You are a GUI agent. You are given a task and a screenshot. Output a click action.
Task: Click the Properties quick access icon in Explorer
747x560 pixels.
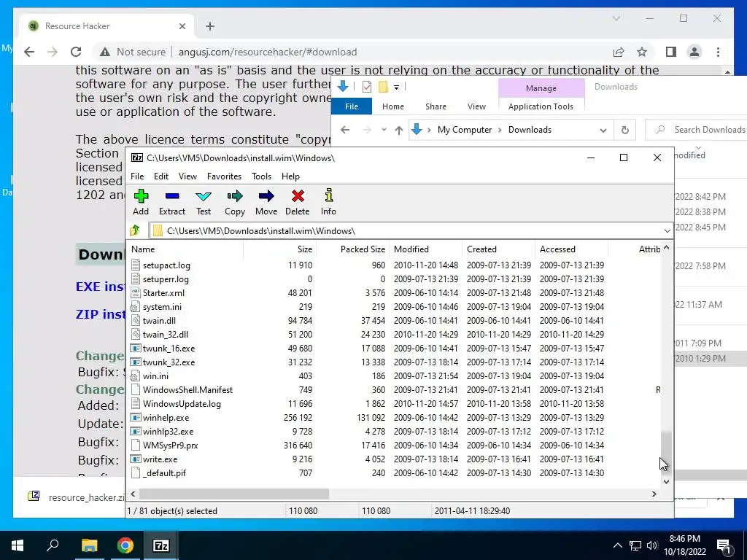[x=366, y=87]
